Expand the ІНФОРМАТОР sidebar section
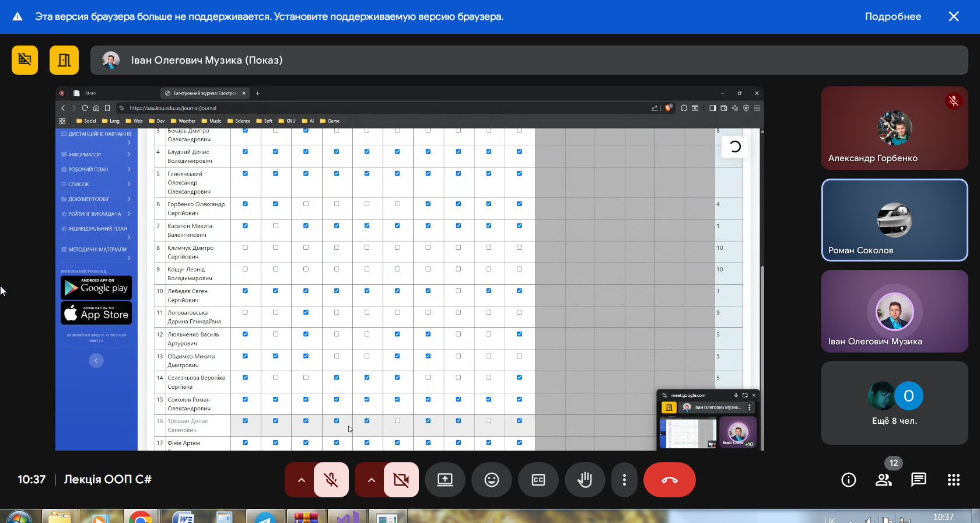The height and width of the screenshot is (523, 980). [x=96, y=155]
